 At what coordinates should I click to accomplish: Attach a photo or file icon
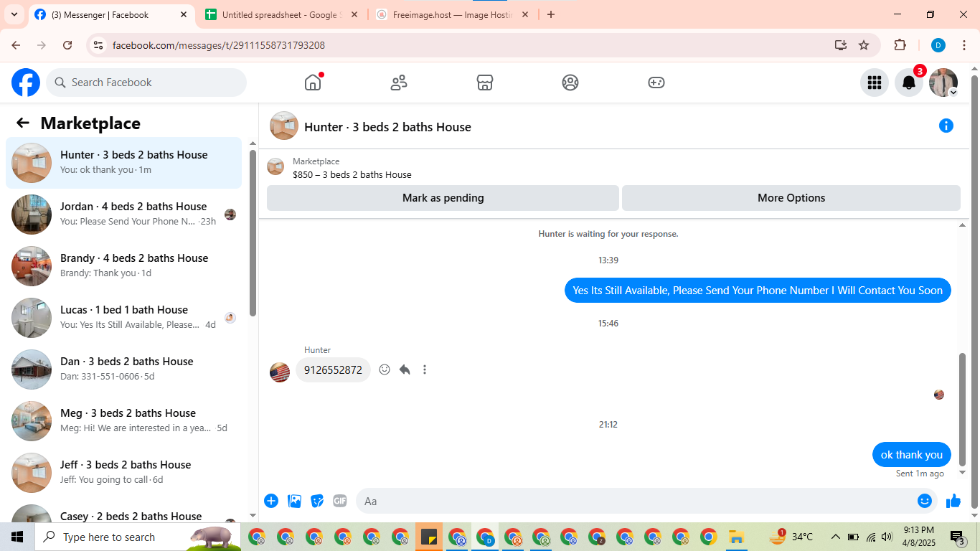coord(294,501)
